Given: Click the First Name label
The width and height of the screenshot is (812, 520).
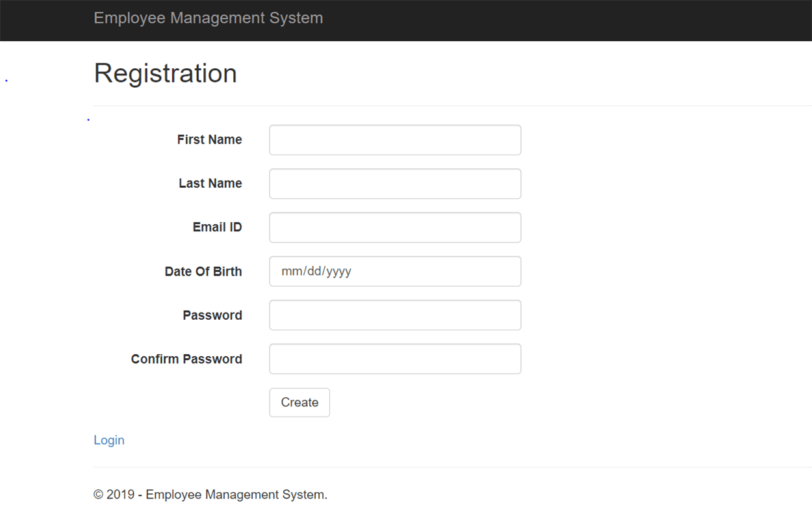Looking at the screenshot, I should pyautogui.click(x=209, y=139).
